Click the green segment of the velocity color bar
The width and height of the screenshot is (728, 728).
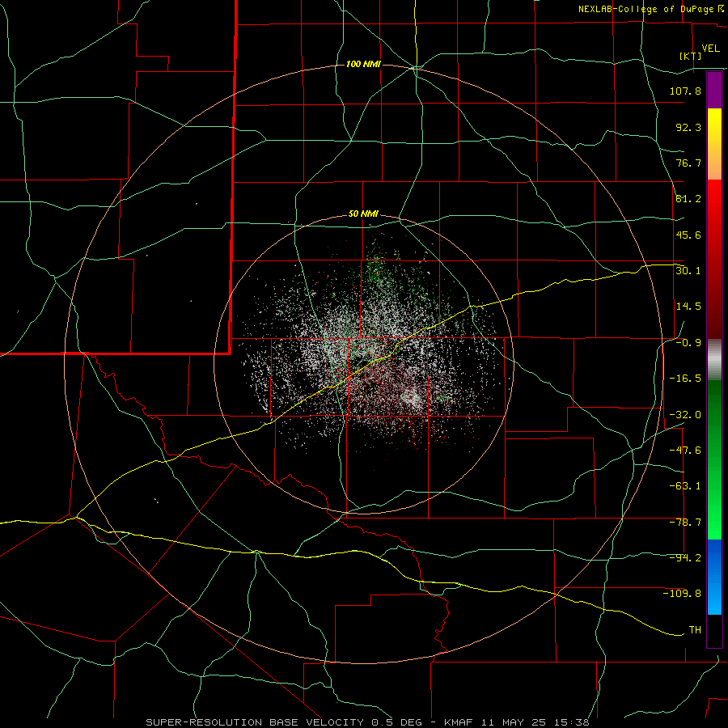[714, 459]
